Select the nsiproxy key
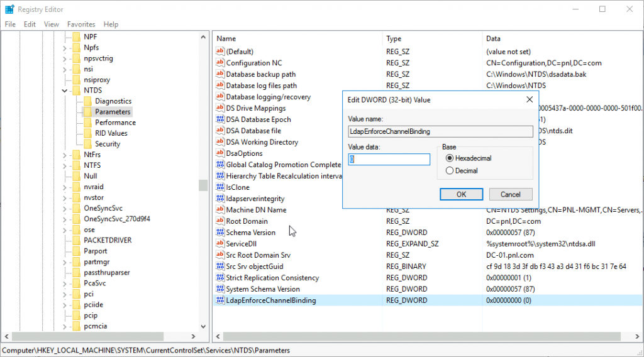Image resolution: width=644 pixels, height=357 pixels. [97, 80]
